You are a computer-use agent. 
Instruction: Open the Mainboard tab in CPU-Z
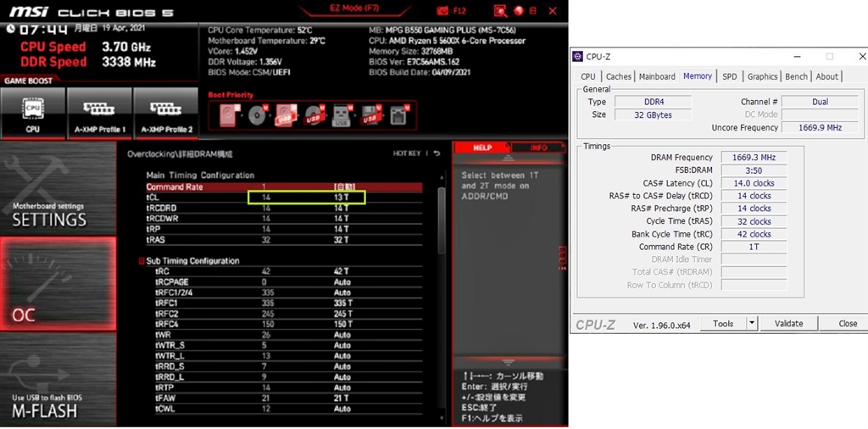(x=657, y=76)
